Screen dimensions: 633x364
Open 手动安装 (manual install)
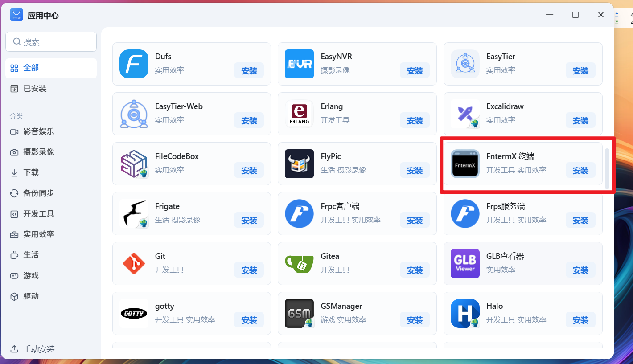(x=51, y=349)
